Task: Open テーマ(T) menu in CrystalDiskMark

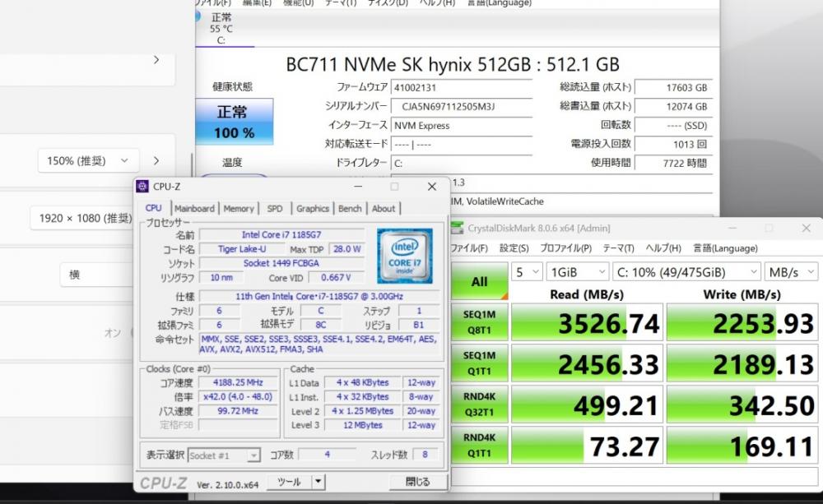Action: [x=618, y=248]
